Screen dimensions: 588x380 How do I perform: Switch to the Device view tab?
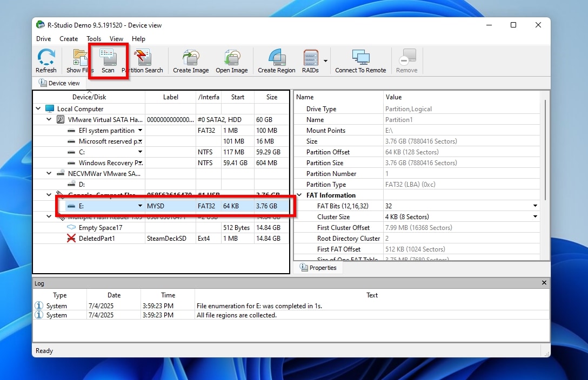[59, 83]
